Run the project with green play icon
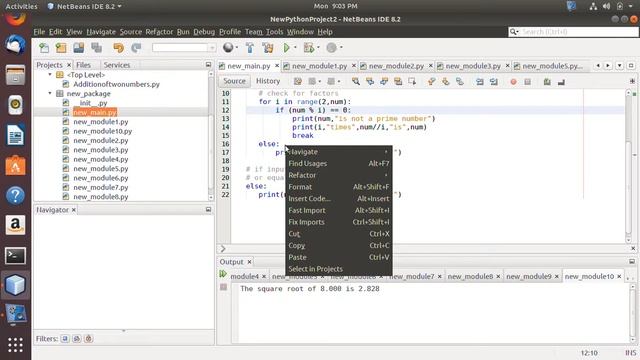 pos(287,48)
